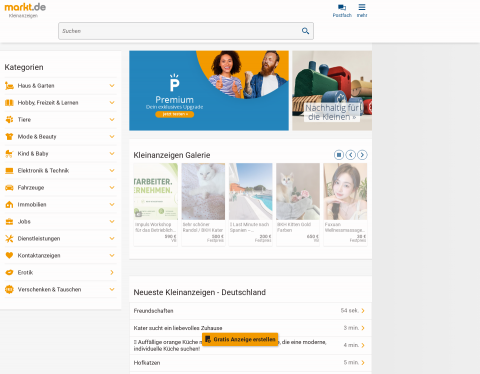Viewport: 480px width, 374px height.
Task: Click the Fahrzeuge car icon
Action: [x=9, y=188]
